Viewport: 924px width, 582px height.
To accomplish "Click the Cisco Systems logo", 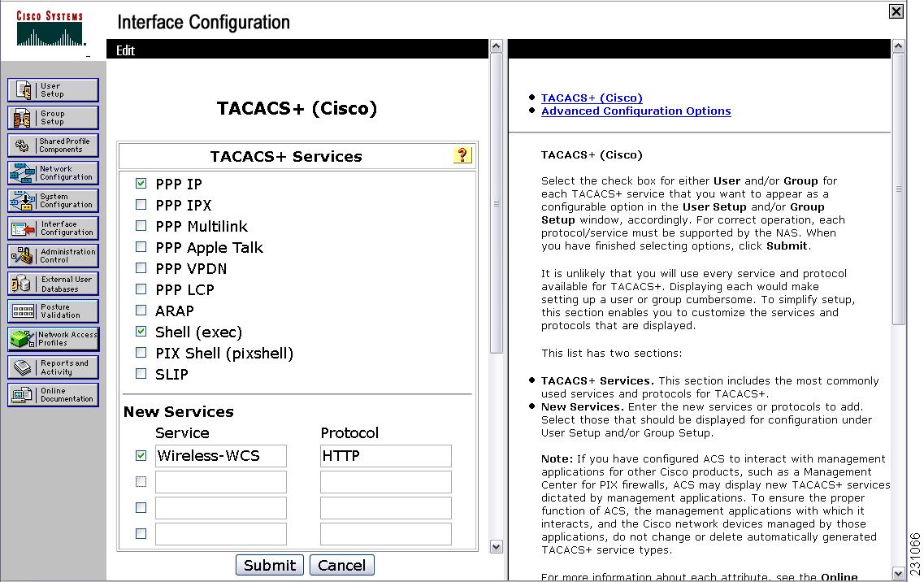I will pos(50,29).
